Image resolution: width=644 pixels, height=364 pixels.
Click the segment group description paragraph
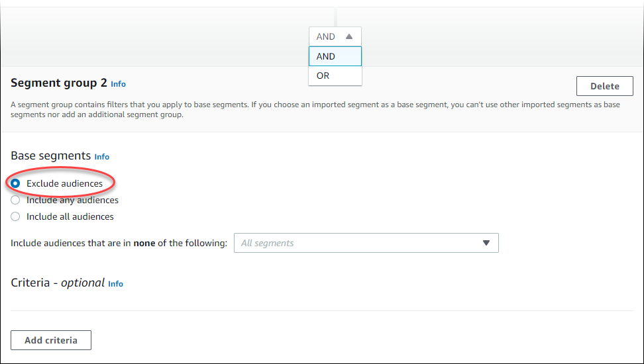[315, 109]
